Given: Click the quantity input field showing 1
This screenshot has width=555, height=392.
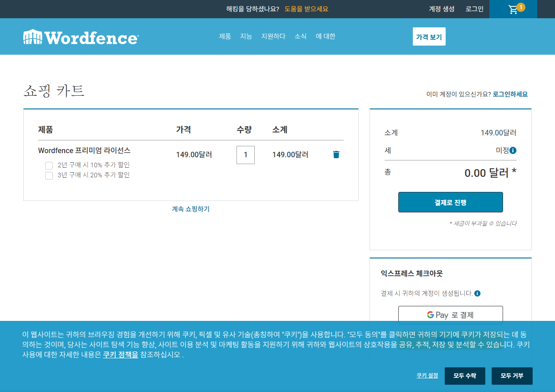Looking at the screenshot, I should pos(246,155).
